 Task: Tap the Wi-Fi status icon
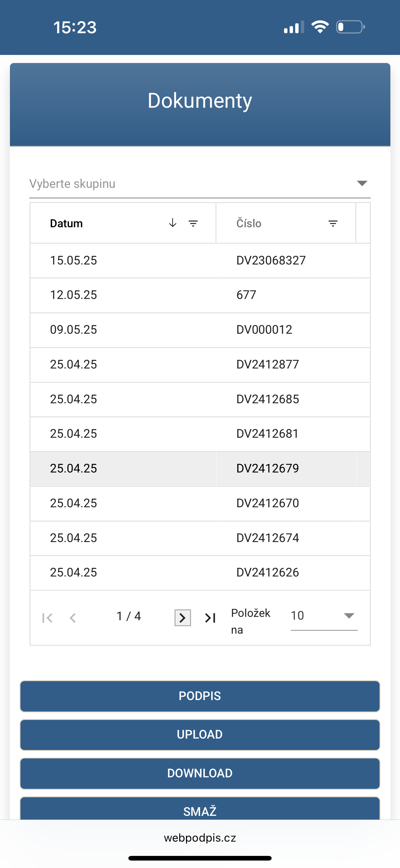tap(319, 27)
